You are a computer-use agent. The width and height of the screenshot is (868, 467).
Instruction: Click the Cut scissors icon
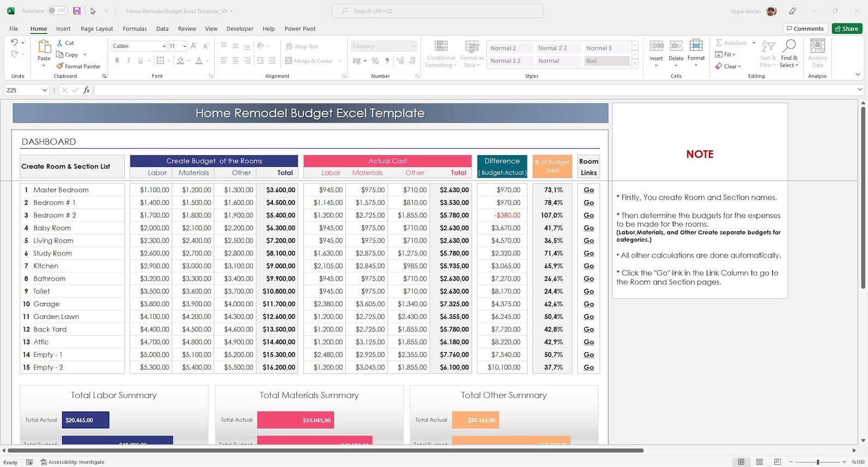click(x=60, y=43)
